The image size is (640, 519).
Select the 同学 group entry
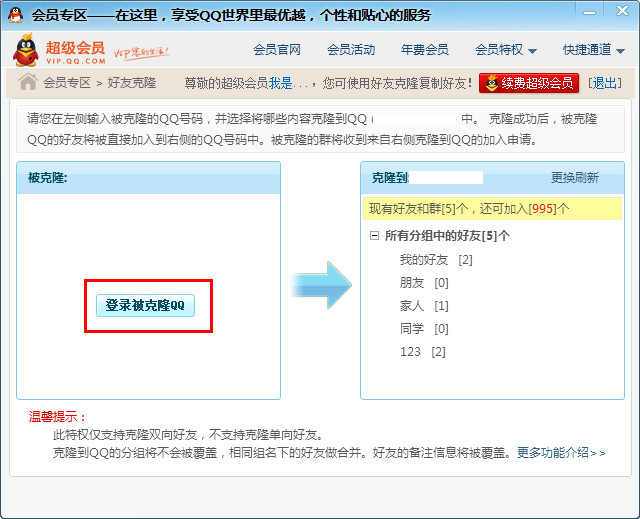click(411, 329)
